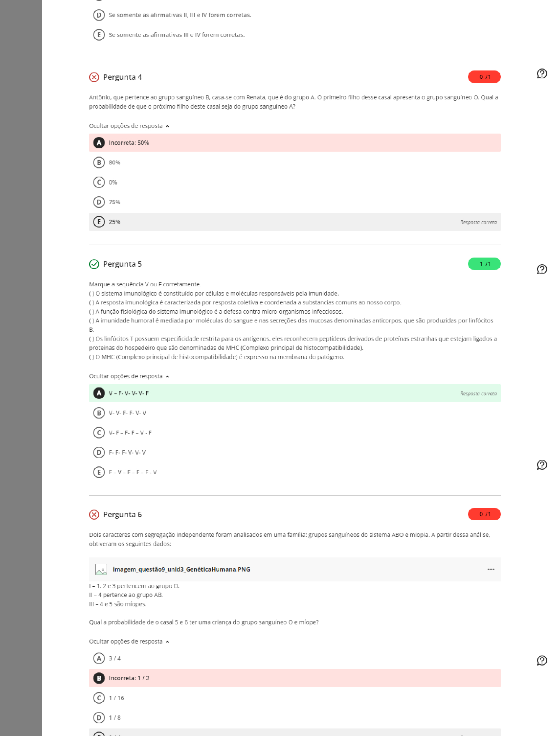The image size is (560, 736).
Task: Open the help icon next to Pergunta 5 score
Action: (x=541, y=268)
